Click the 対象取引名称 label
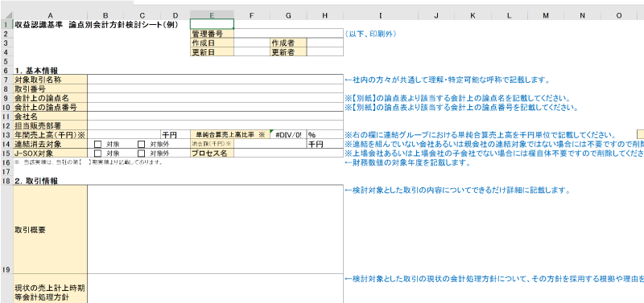 [x=50, y=80]
